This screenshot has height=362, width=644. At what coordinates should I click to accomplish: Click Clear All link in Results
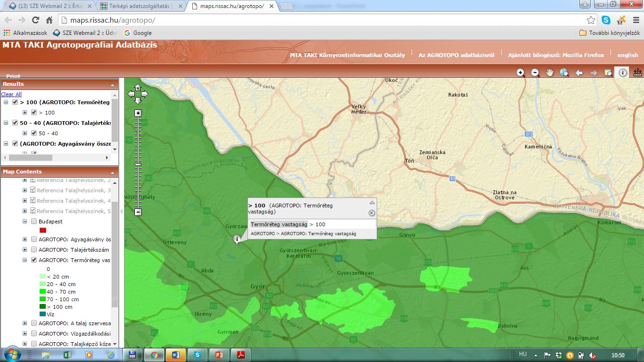coord(11,94)
